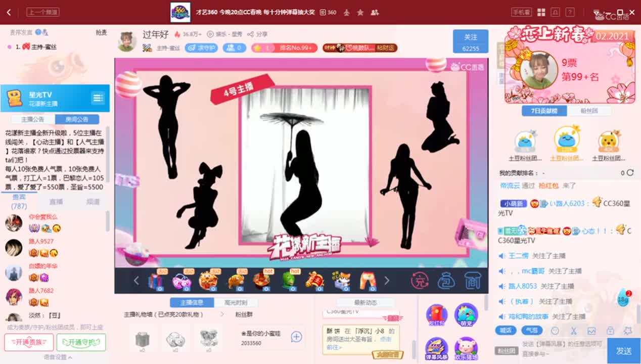Open the 星光TV menu icon
The width and height of the screenshot is (641, 364).
(x=98, y=98)
